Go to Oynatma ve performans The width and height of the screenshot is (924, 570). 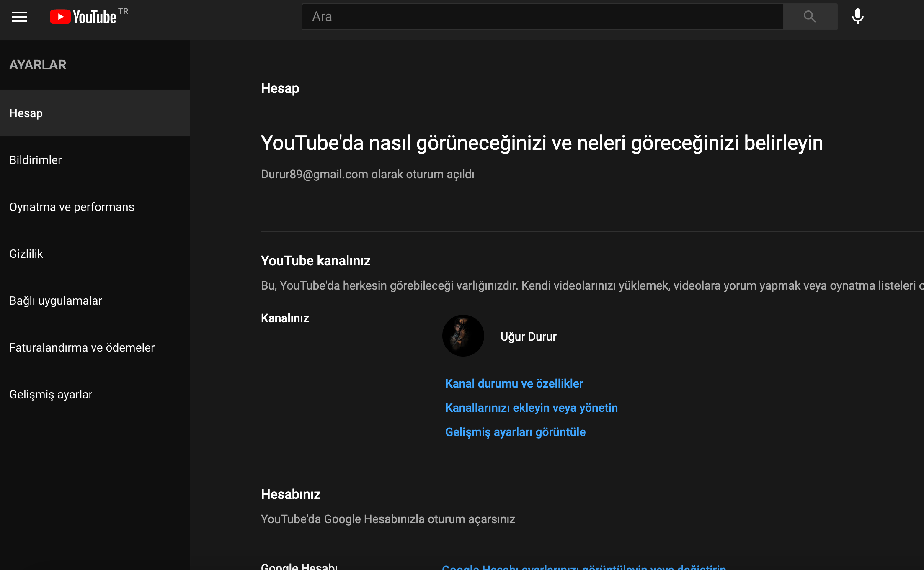(x=72, y=207)
